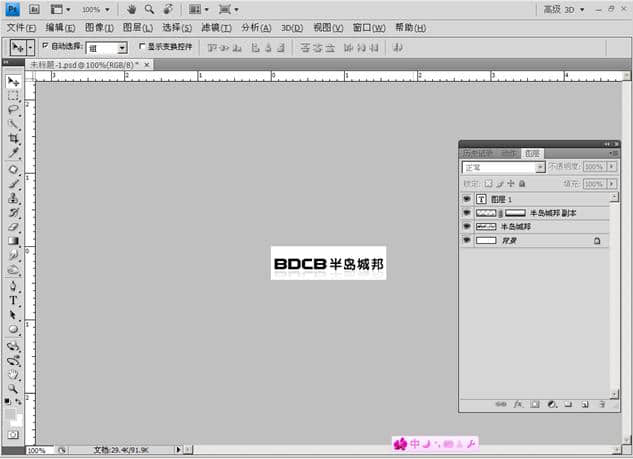
Task: Click the add layer style fx icon
Action: (518, 405)
